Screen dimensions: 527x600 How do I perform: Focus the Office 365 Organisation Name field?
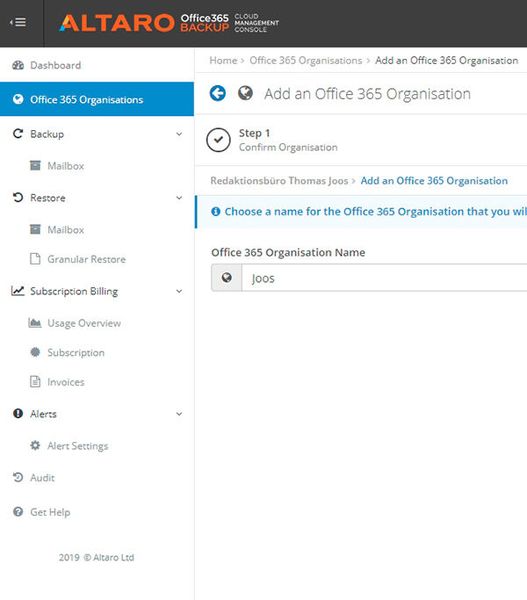click(384, 278)
